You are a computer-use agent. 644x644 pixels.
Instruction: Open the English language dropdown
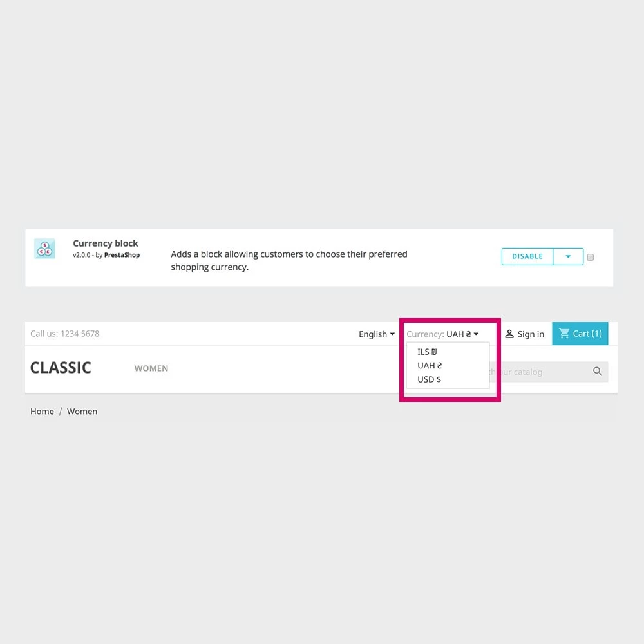(377, 334)
